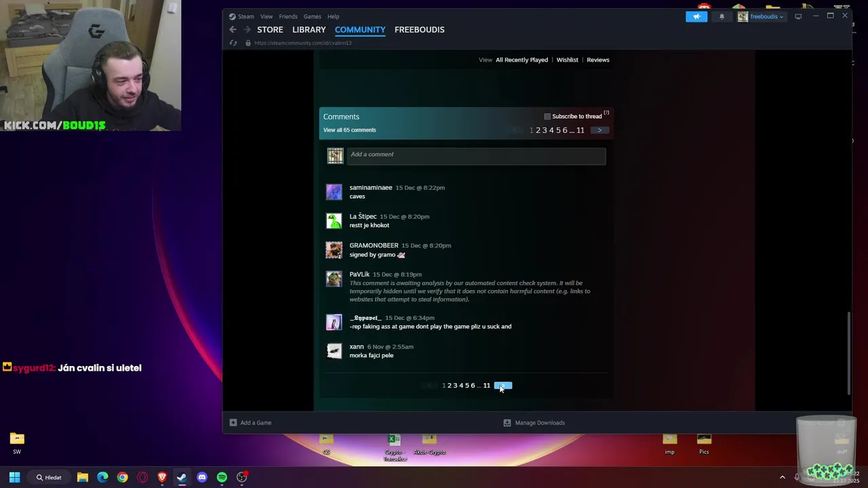Open the blue announcements megaphone button
Image resolution: width=868 pixels, height=488 pixels.
696,16
